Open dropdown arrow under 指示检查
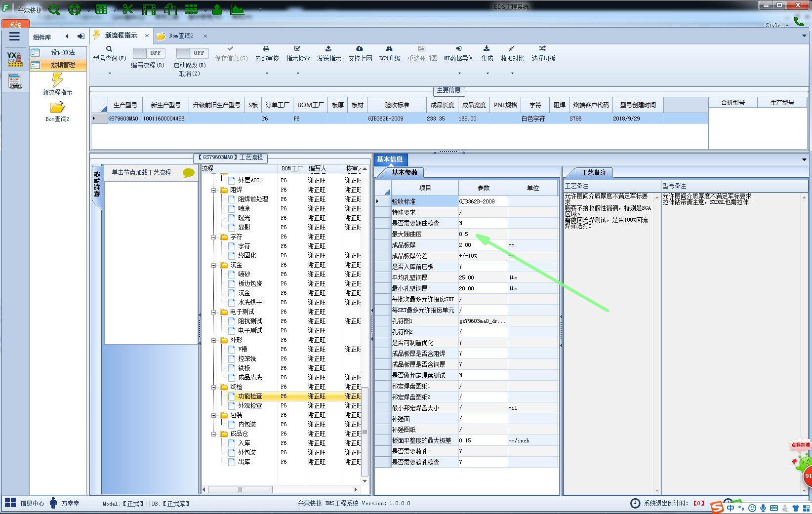Screen dimensions: 812x514 tap(298, 73)
